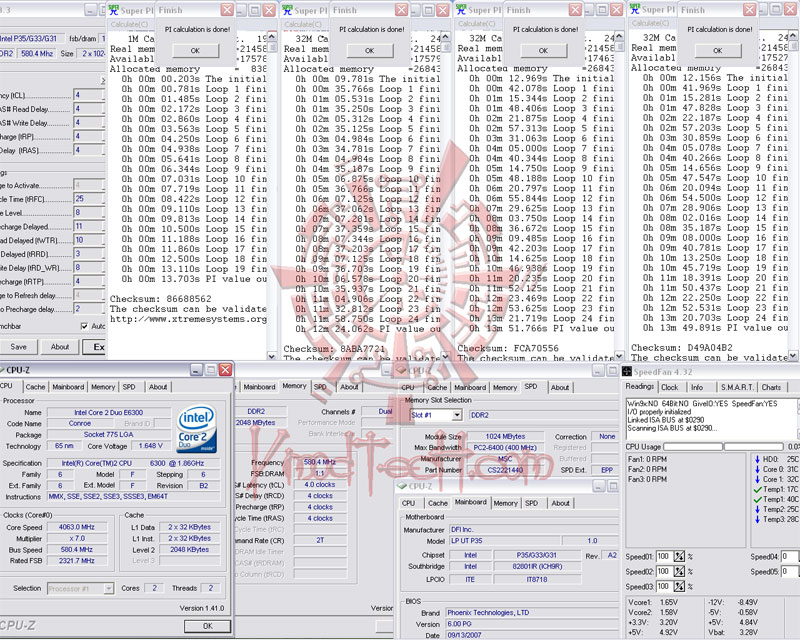The width and height of the screenshot is (800, 640).
Task: Click Super PI icon in window with checksum FCA70556
Action: point(461,10)
